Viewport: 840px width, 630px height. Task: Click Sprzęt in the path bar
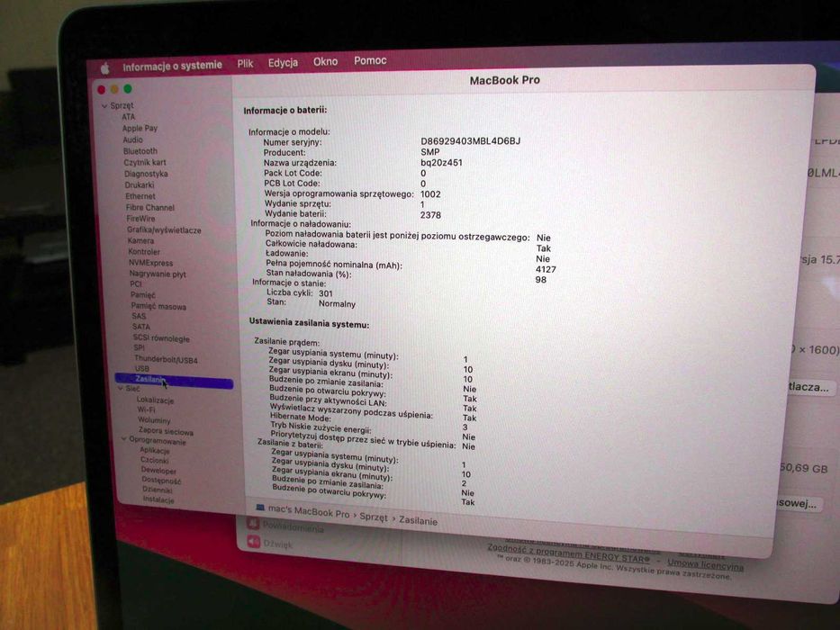374,517
